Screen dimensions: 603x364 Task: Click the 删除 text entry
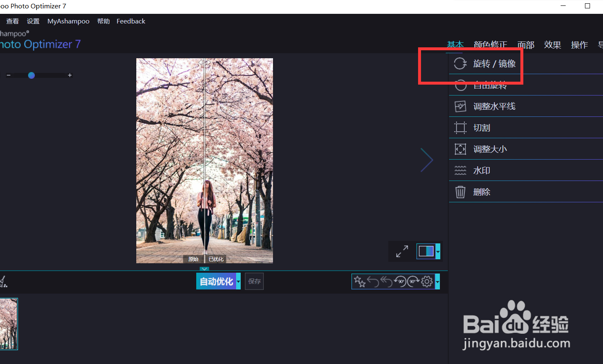[x=482, y=192]
